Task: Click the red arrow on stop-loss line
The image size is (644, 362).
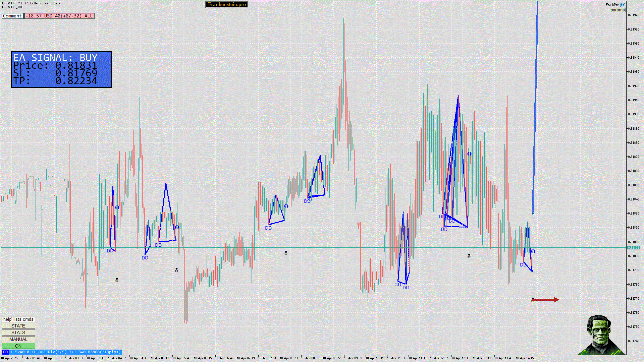Action: pyautogui.click(x=546, y=300)
